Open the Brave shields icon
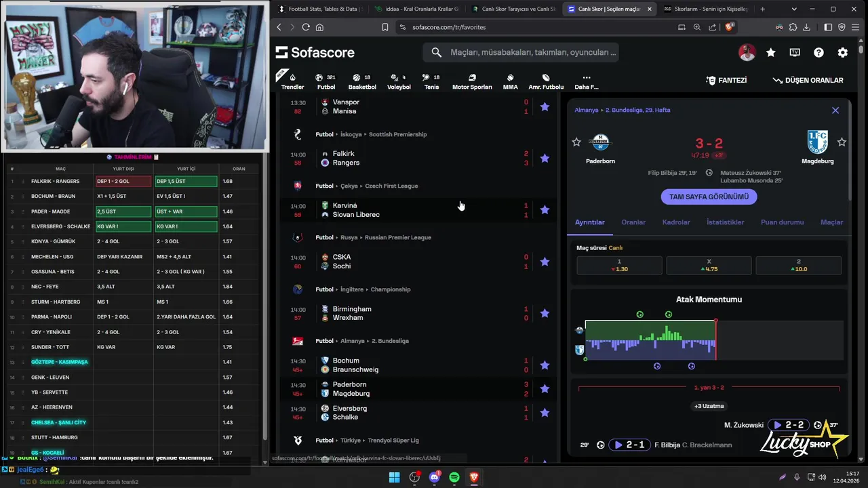868x488 pixels. (729, 27)
